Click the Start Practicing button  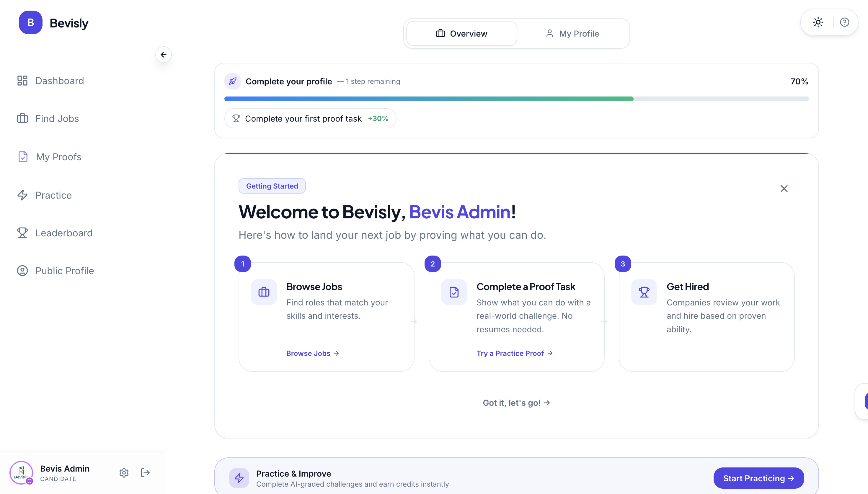pos(758,478)
